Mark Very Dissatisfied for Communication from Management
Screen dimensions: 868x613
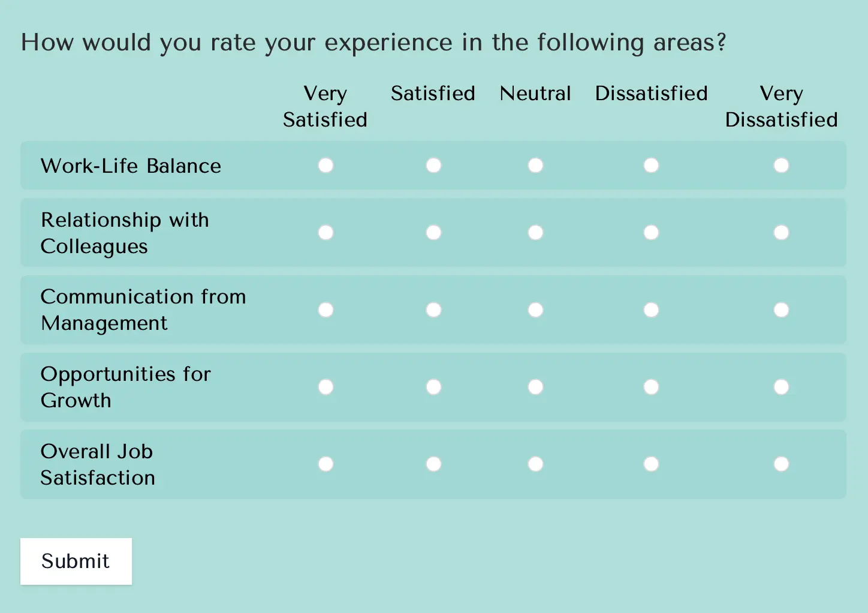pos(781,310)
